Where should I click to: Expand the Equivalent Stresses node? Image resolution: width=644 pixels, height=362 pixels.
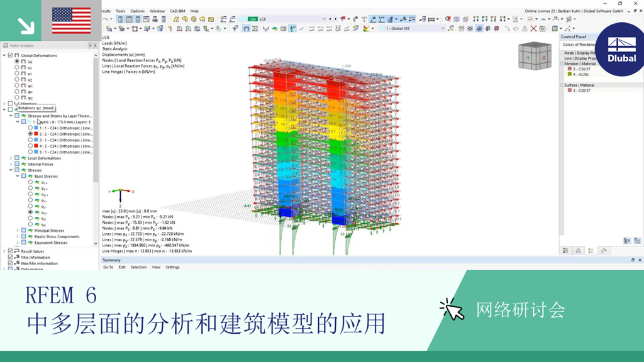point(18,243)
